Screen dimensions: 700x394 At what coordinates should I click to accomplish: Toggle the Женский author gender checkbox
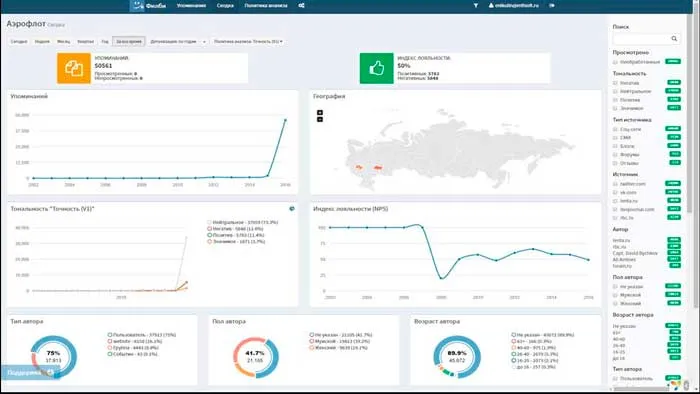coord(615,303)
